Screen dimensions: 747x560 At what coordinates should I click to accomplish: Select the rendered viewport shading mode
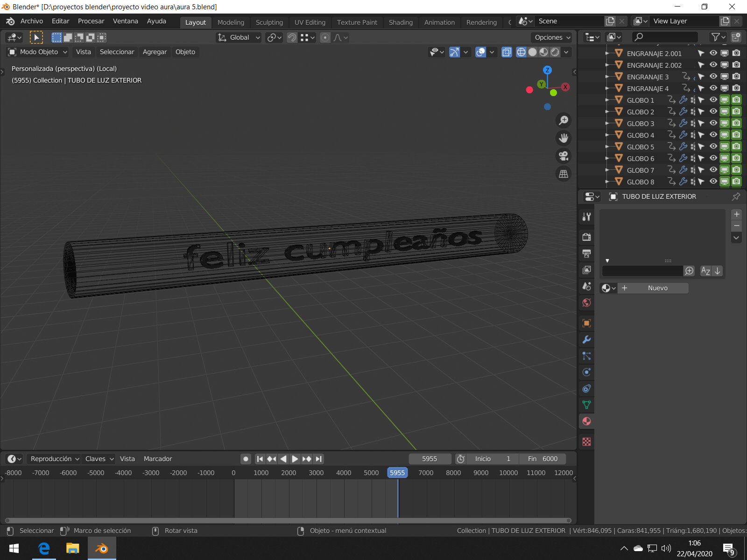point(555,52)
